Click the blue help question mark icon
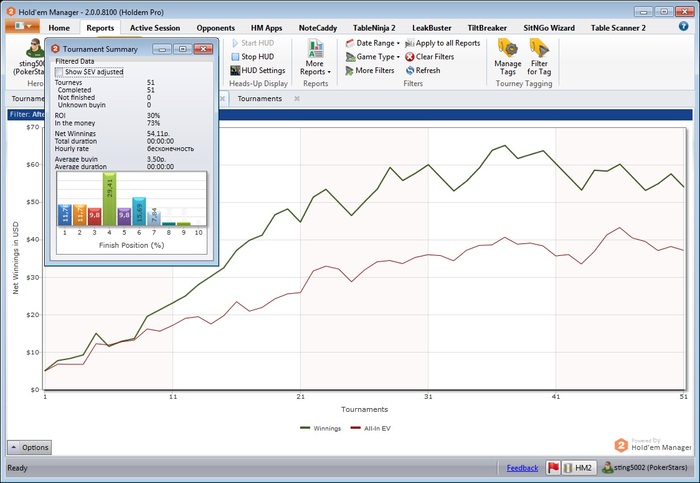Image resolution: width=700 pixels, height=483 pixels. point(683,26)
